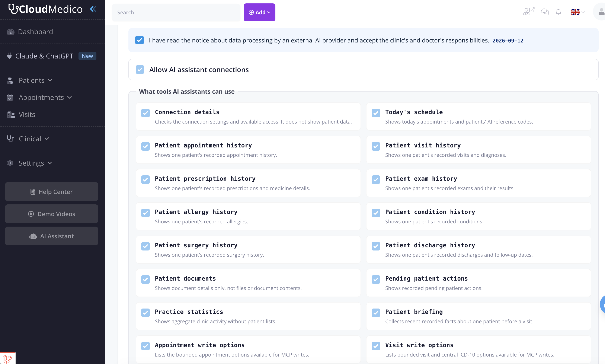Disable Patient discharge history tool

376,246
